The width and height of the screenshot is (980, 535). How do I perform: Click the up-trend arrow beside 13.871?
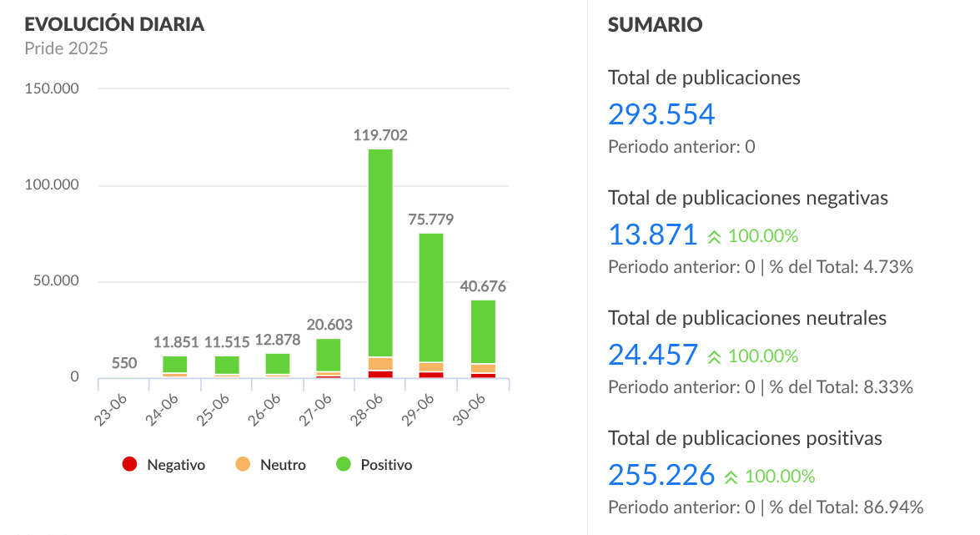[715, 236]
